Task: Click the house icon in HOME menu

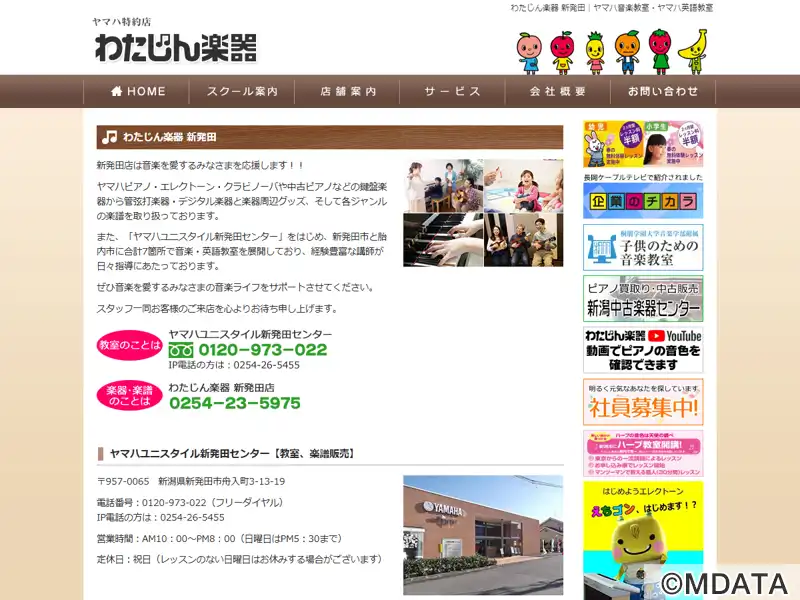Action: [x=116, y=91]
